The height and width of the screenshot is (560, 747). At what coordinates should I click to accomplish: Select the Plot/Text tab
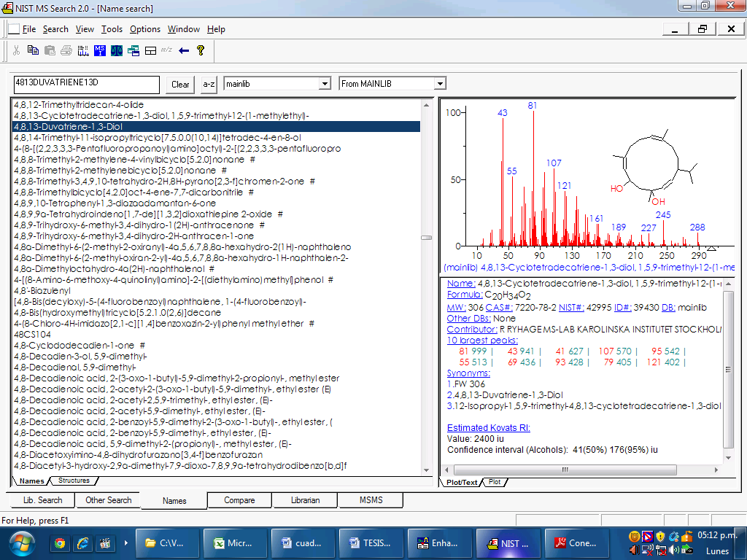[x=462, y=483]
